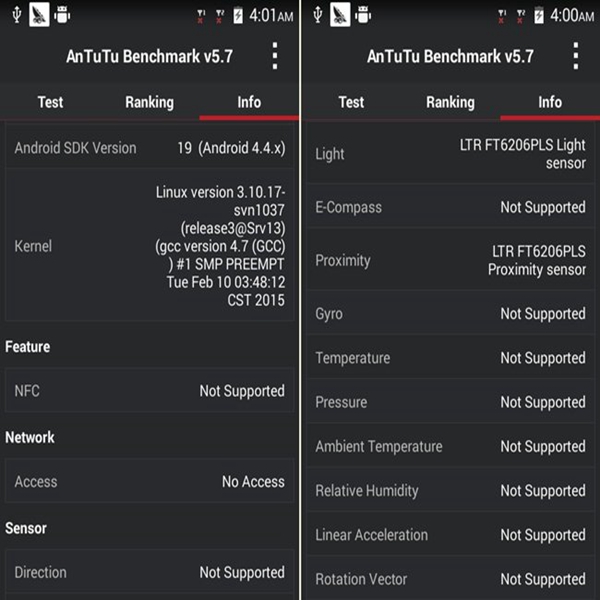600x600 pixels.
Task: Select the Proximity sensor entry
Action: 450,260
